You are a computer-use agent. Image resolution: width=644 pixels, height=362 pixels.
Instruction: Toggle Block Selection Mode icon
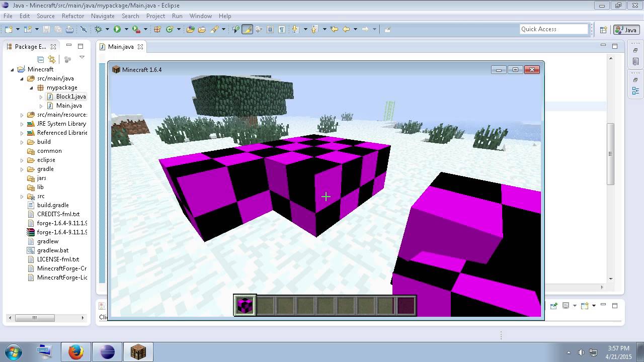pyautogui.click(x=270, y=29)
